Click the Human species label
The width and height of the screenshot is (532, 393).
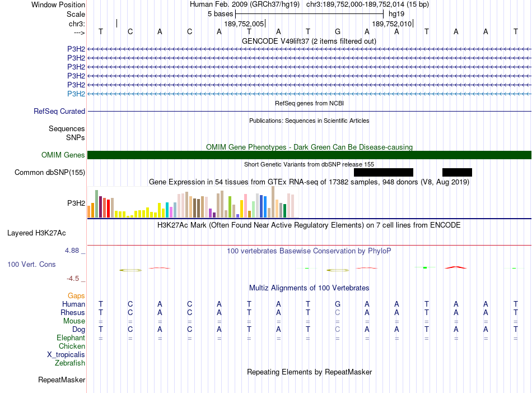point(73,304)
